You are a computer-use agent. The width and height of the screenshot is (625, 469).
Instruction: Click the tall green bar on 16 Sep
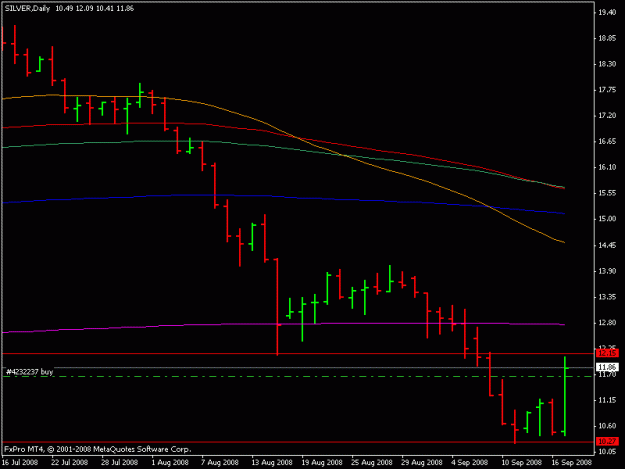click(x=565, y=396)
